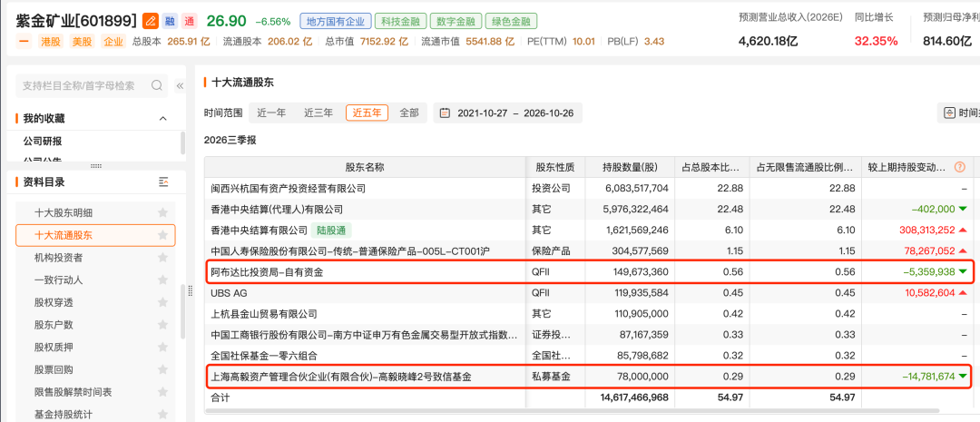This screenshot has height=422, width=980.
Task: Click the 美股 tag
Action: [82, 42]
